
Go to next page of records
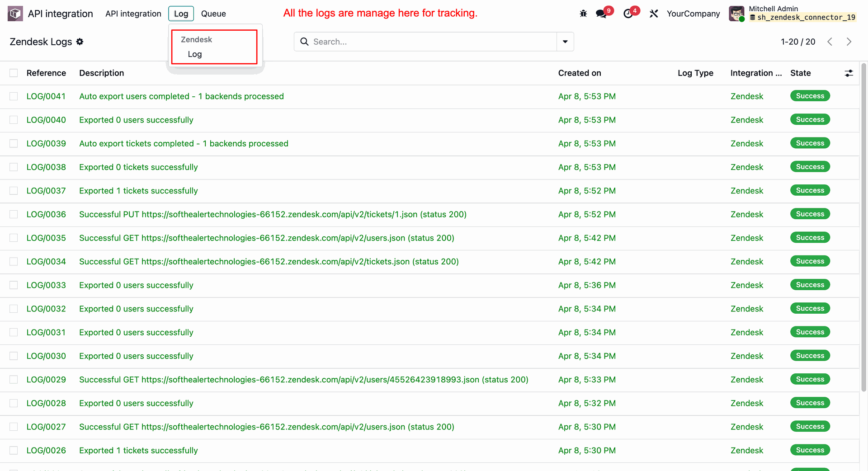pos(849,42)
